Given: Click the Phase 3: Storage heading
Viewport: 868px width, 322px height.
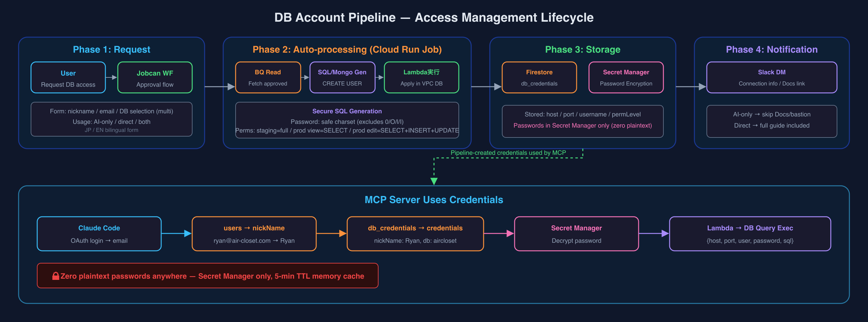Looking at the screenshot, I should tap(582, 50).
